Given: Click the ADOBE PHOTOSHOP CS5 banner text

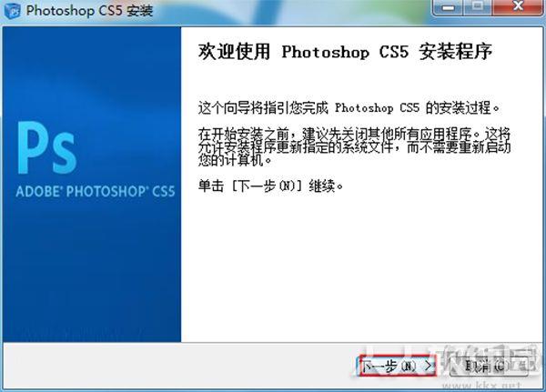Looking at the screenshot, I should point(96,191).
